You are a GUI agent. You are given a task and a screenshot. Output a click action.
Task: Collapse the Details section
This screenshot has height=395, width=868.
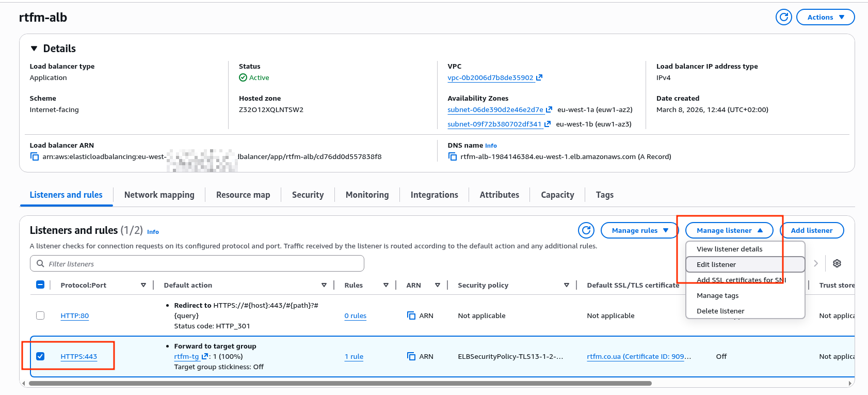pyautogui.click(x=34, y=49)
